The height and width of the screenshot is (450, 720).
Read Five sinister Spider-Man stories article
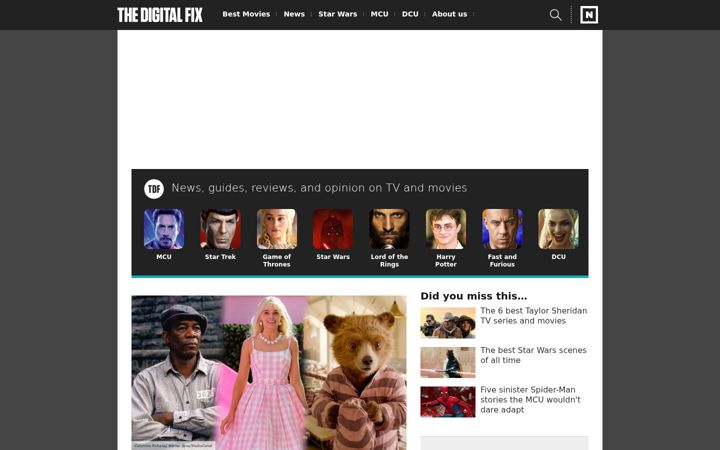tap(530, 399)
